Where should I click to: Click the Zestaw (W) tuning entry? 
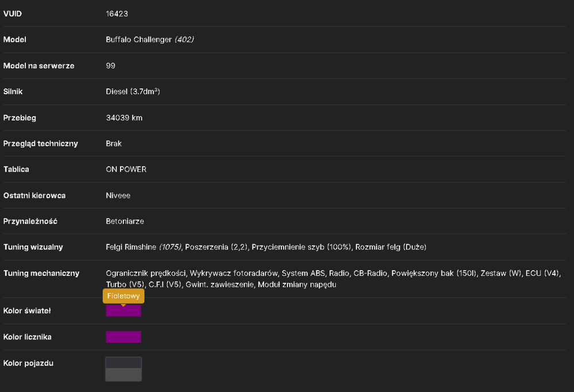tap(501, 273)
